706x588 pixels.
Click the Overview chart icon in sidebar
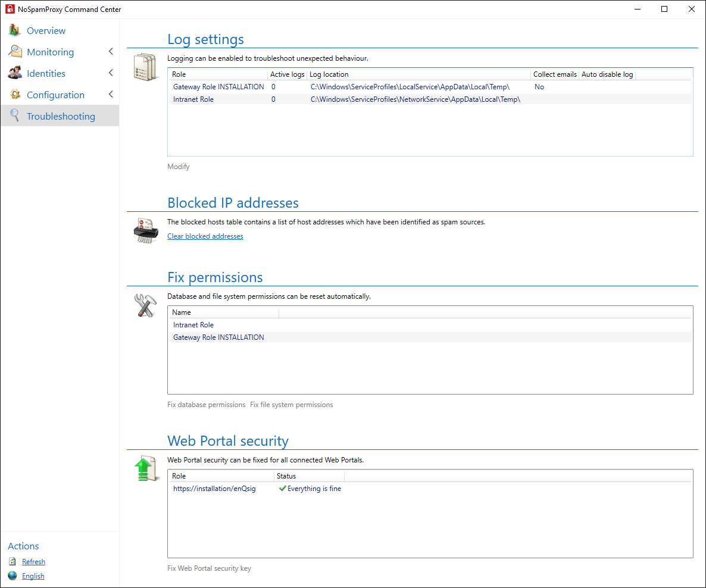14,30
